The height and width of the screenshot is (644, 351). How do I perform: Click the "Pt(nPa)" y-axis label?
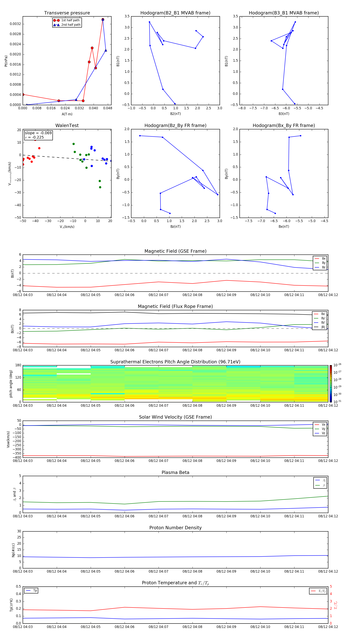pos(6,61)
